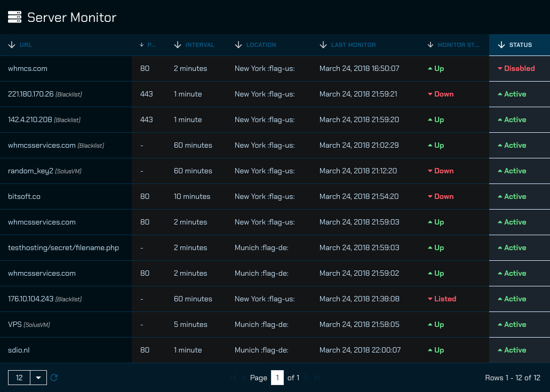
Task: Click the sort arrow in Interval header
Action: click(x=178, y=45)
